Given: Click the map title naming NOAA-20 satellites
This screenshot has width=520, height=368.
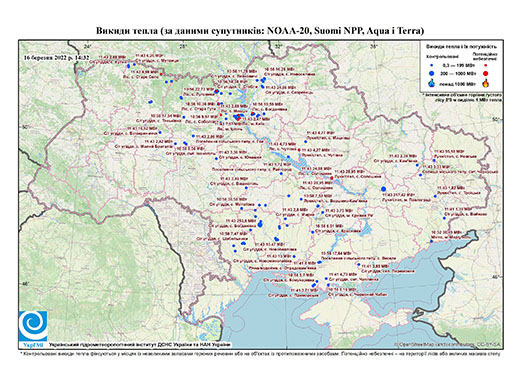Looking at the screenshot, I should click(260, 31).
